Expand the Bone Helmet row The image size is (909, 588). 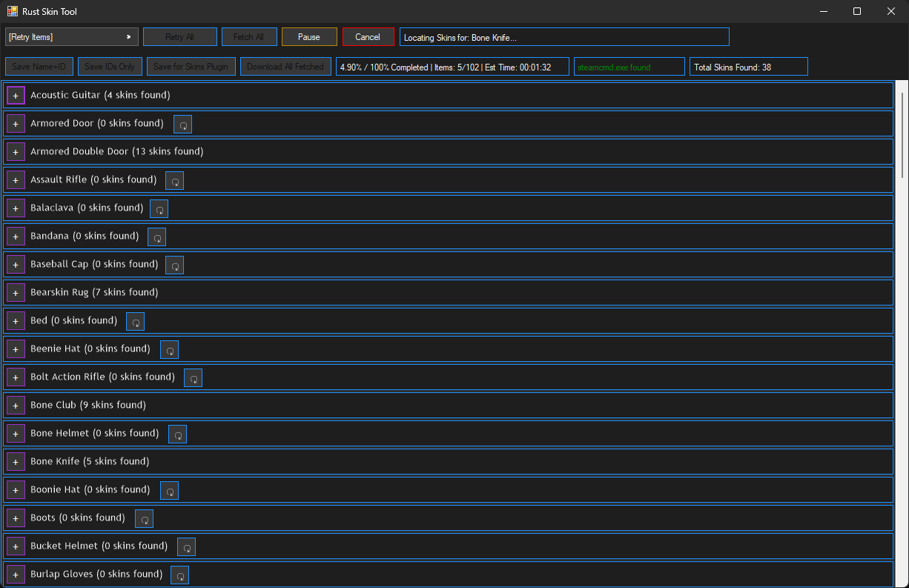[x=16, y=434]
